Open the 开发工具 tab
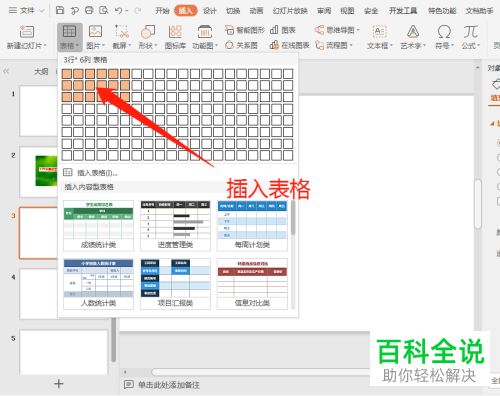 point(403,11)
